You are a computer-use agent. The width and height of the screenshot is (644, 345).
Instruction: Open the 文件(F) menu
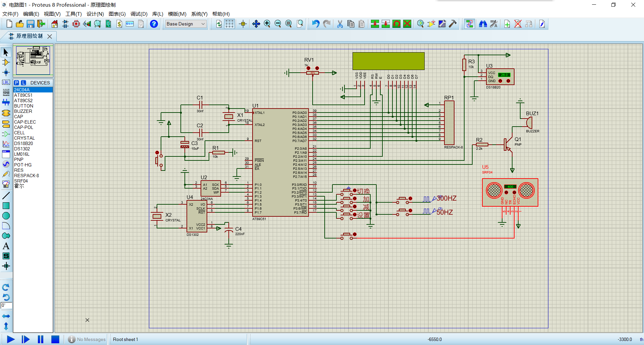point(10,14)
